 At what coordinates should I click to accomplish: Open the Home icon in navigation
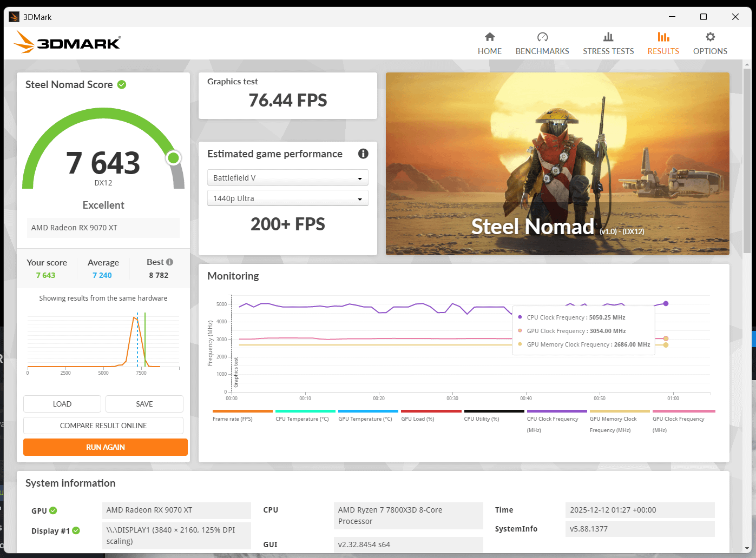click(490, 37)
